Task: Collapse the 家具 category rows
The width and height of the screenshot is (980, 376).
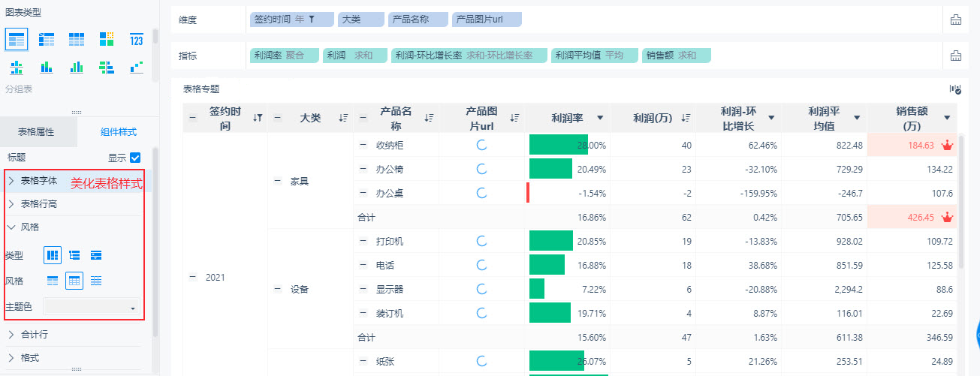Action: (x=277, y=181)
